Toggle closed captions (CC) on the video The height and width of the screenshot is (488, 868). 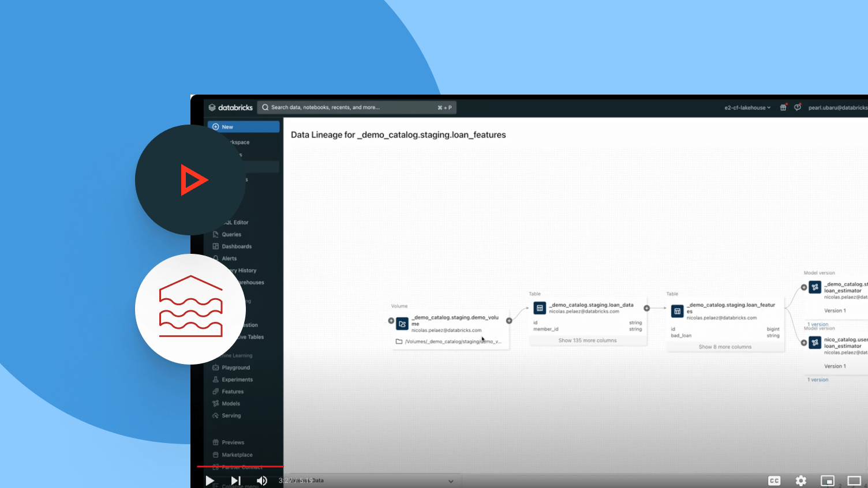click(774, 481)
